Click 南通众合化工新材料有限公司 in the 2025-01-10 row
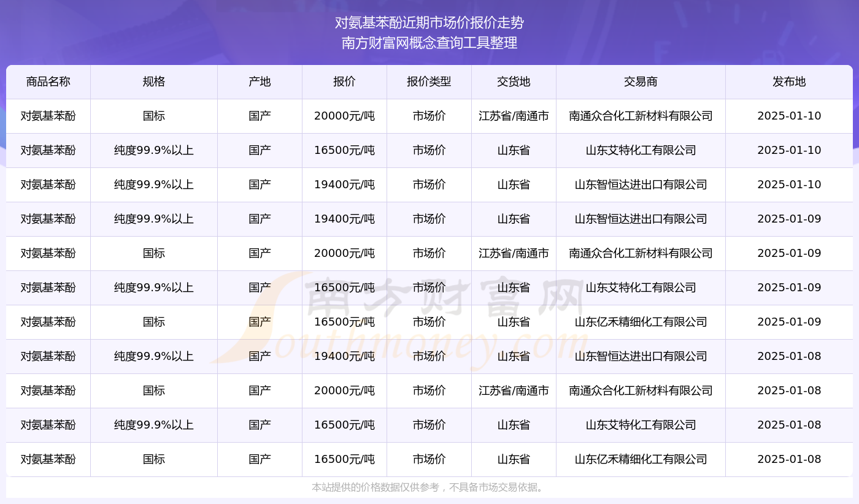The height and width of the screenshot is (504, 859). tap(641, 116)
